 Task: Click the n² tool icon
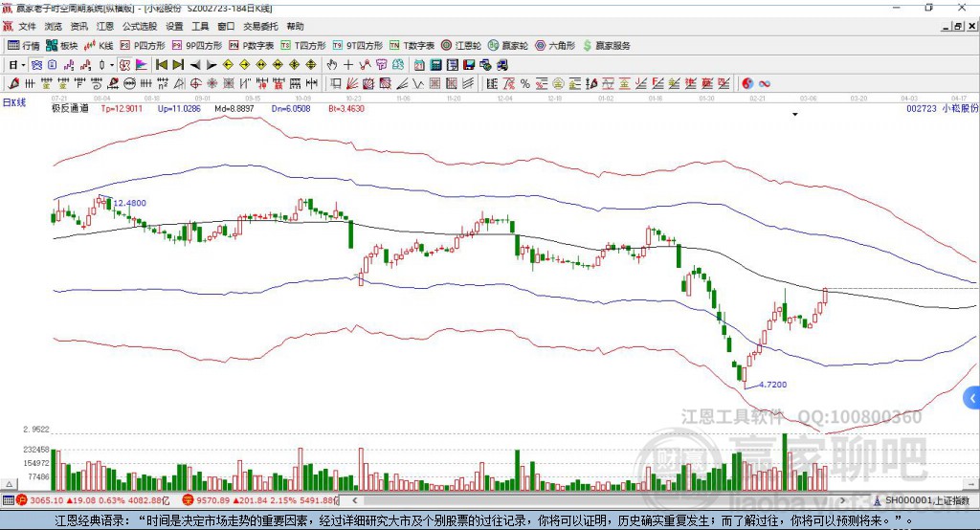[163, 84]
